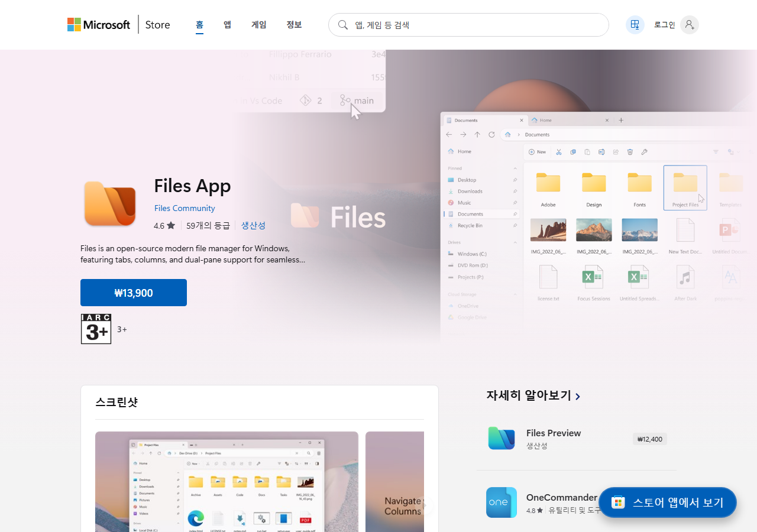Click the Microsoft logo
The width and height of the screenshot is (757, 532).
pos(98,25)
